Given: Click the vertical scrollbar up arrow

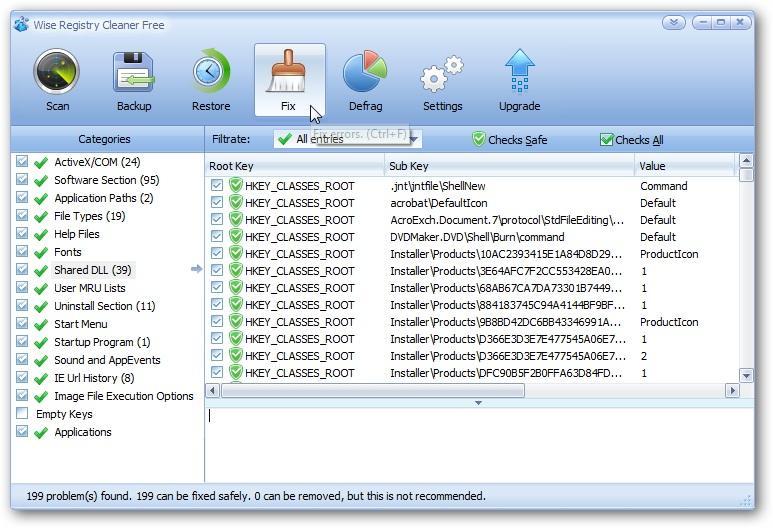Looking at the screenshot, I should click(746, 161).
